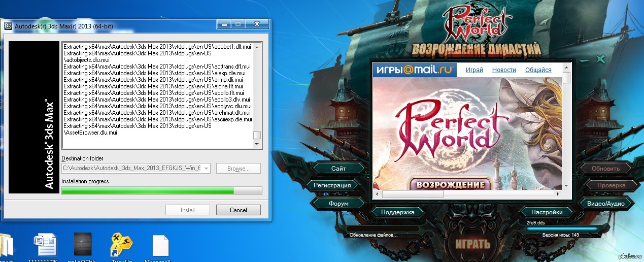
Task: Open the Общайся link
Action: pyautogui.click(x=538, y=70)
